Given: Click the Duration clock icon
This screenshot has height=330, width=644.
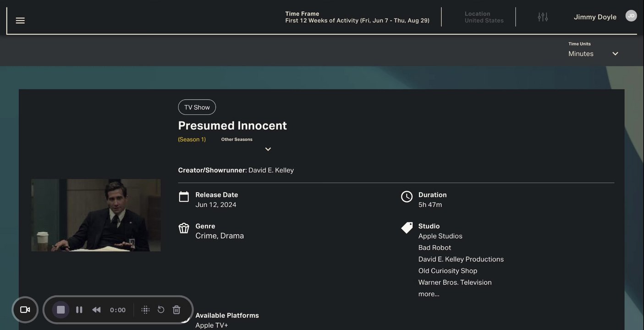Looking at the screenshot, I should pyautogui.click(x=407, y=197).
